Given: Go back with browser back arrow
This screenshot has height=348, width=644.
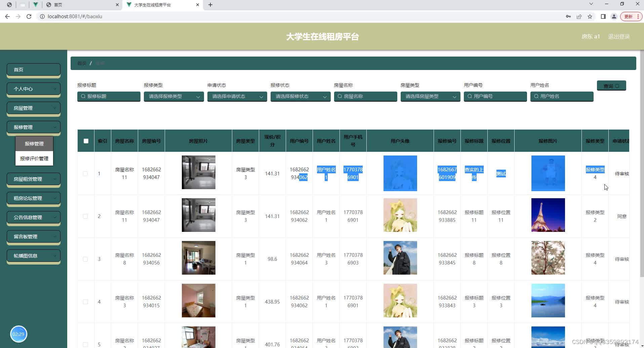Looking at the screenshot, I should [7, 16].
